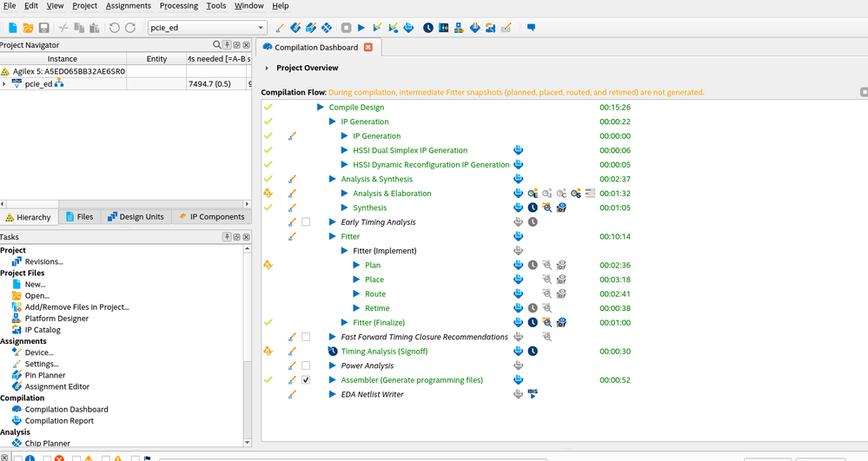
Task: Enable the Early Timing Analysis checkbox
Action: [306, 222]
